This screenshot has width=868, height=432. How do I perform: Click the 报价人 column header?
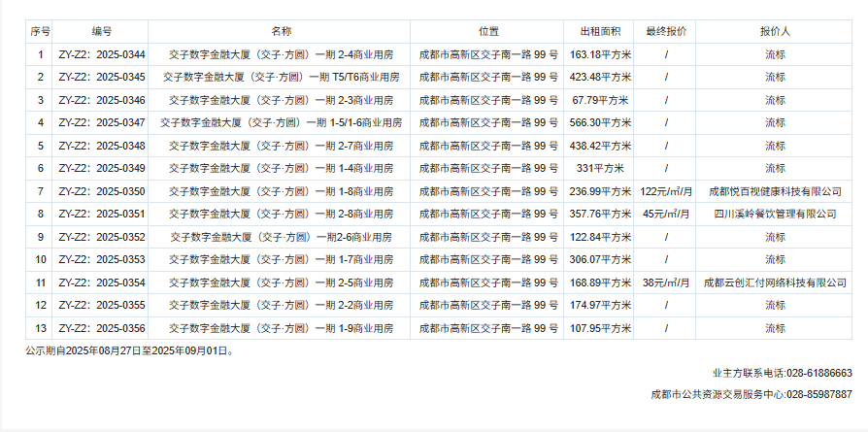tap(775, 32)
